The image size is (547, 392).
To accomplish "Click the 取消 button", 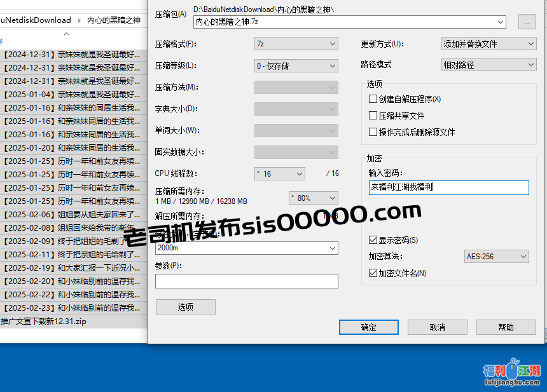I will (437, 327).
